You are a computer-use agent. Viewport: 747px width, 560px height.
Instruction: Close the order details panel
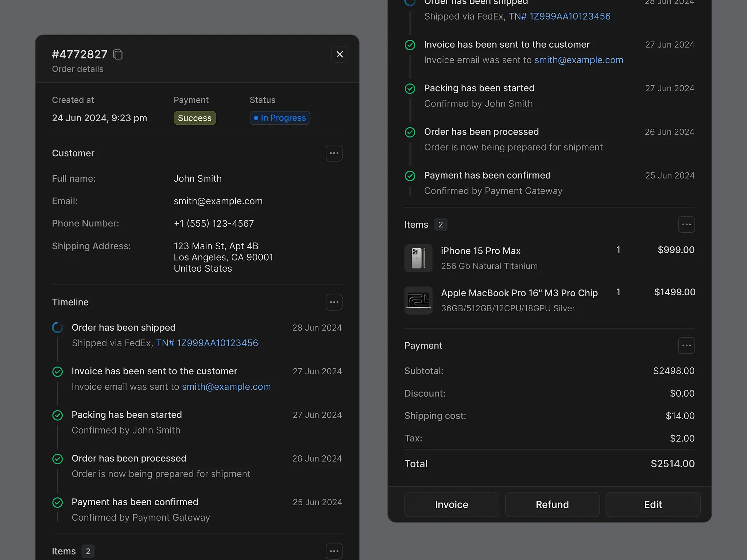click(340, 55)
